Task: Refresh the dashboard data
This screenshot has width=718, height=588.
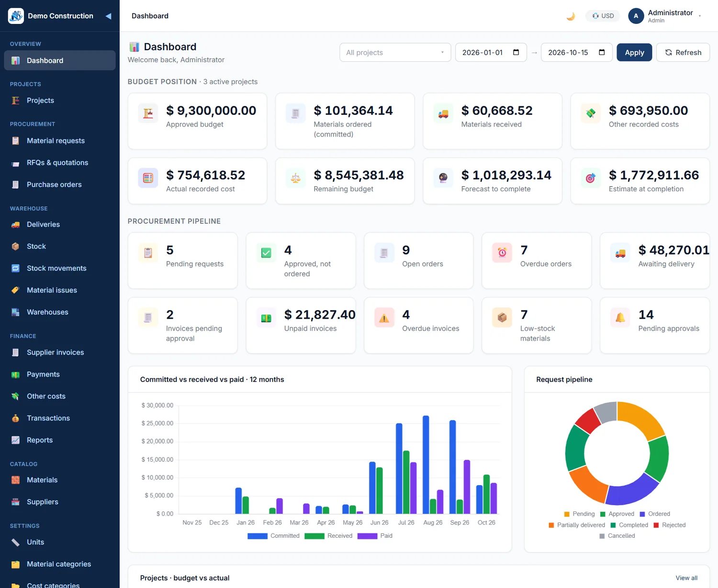Action: (683, 53)
